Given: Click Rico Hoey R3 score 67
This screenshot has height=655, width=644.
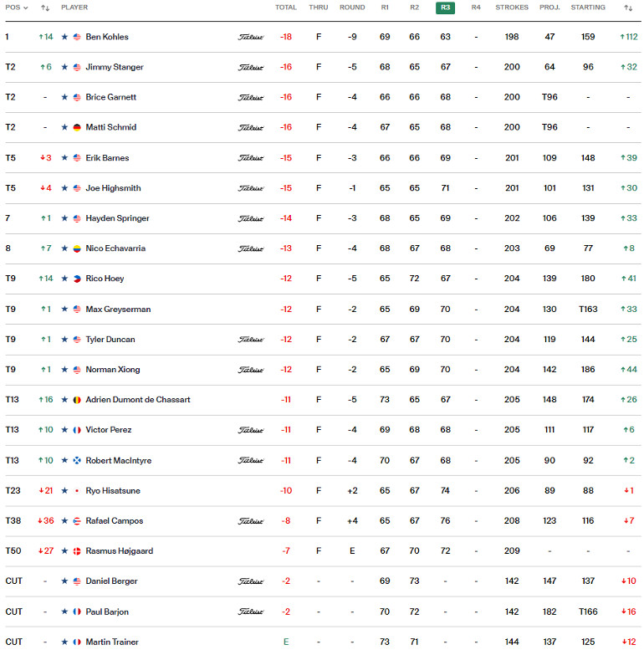Looking at the screenshot, I should tap(446, 279).
